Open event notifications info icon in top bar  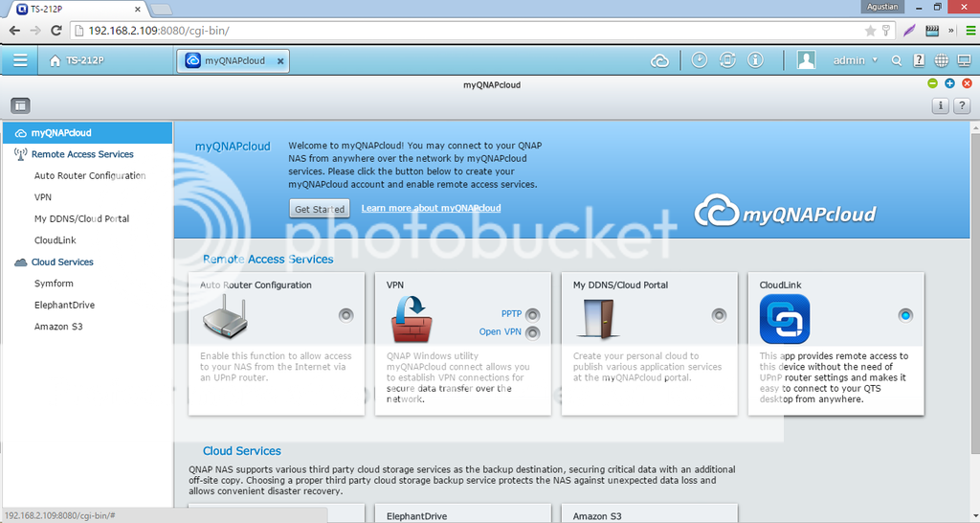click(x=755, y=60)
